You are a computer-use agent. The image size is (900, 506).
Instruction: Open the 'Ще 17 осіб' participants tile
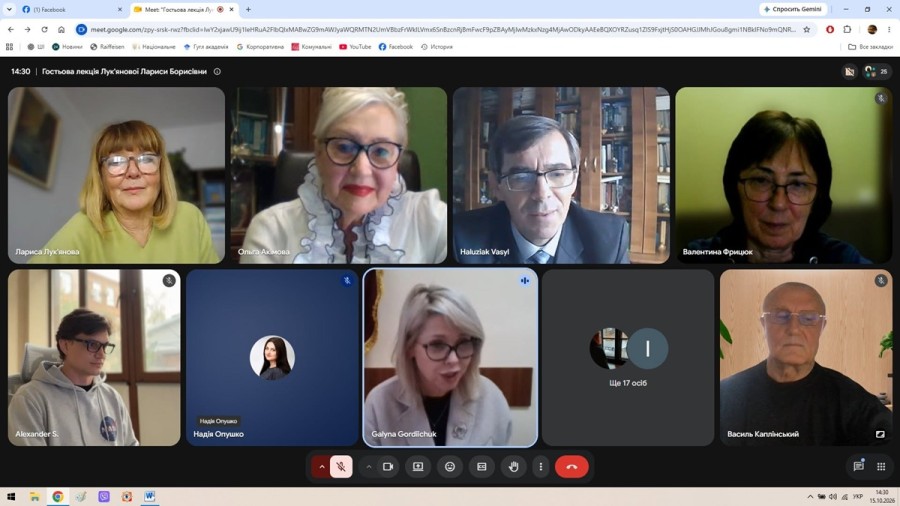[628, 357]
